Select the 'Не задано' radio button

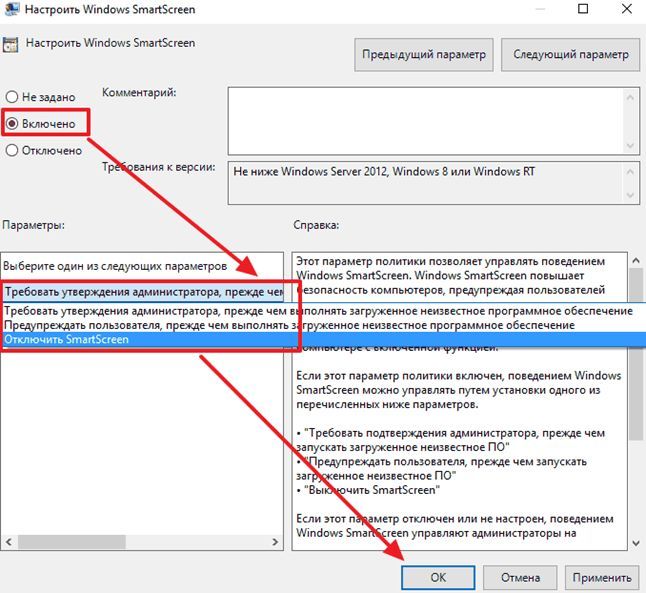point(12,97)
